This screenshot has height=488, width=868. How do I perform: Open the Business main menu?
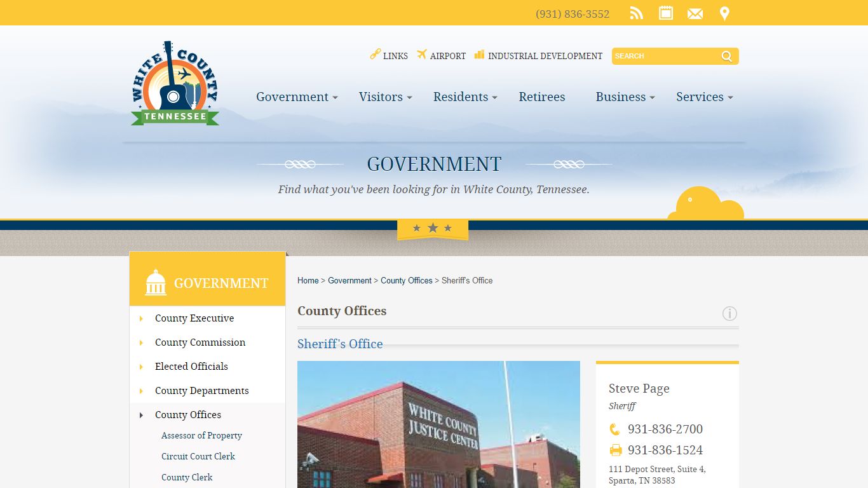point(621,97)
